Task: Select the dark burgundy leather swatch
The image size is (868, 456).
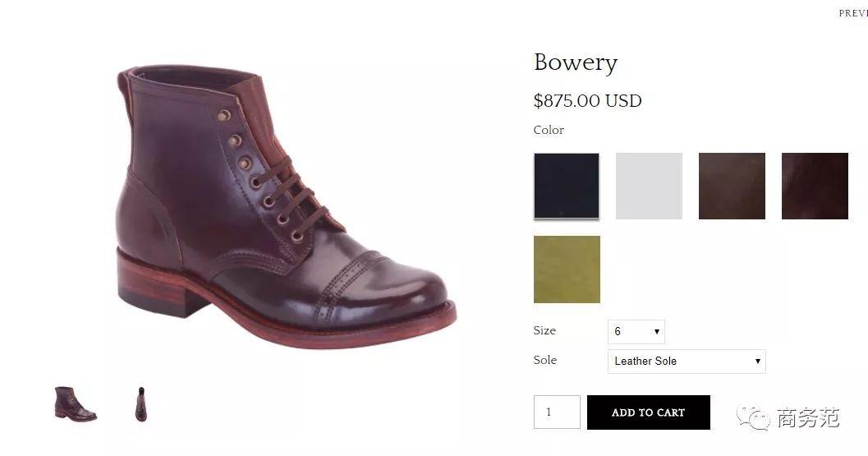Action: (815, 187)
